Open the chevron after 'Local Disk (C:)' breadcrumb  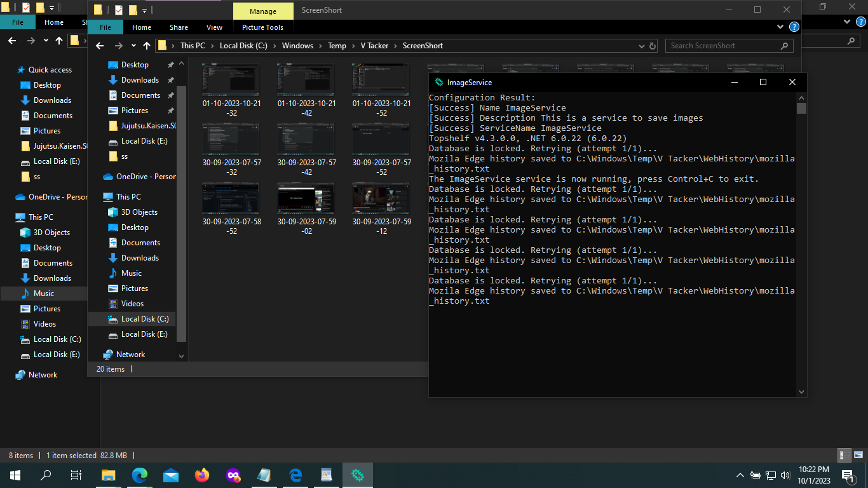(x=275, y=46)
